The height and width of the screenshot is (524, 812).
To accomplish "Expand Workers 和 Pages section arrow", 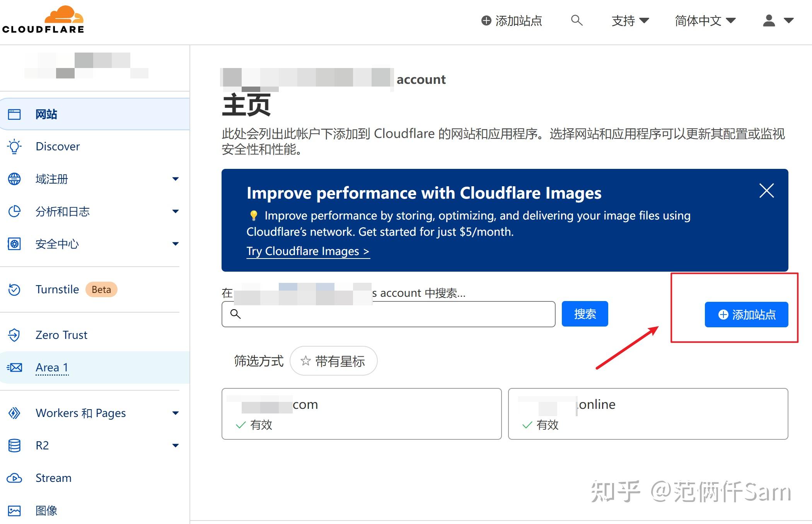I will tap(176, 413).
